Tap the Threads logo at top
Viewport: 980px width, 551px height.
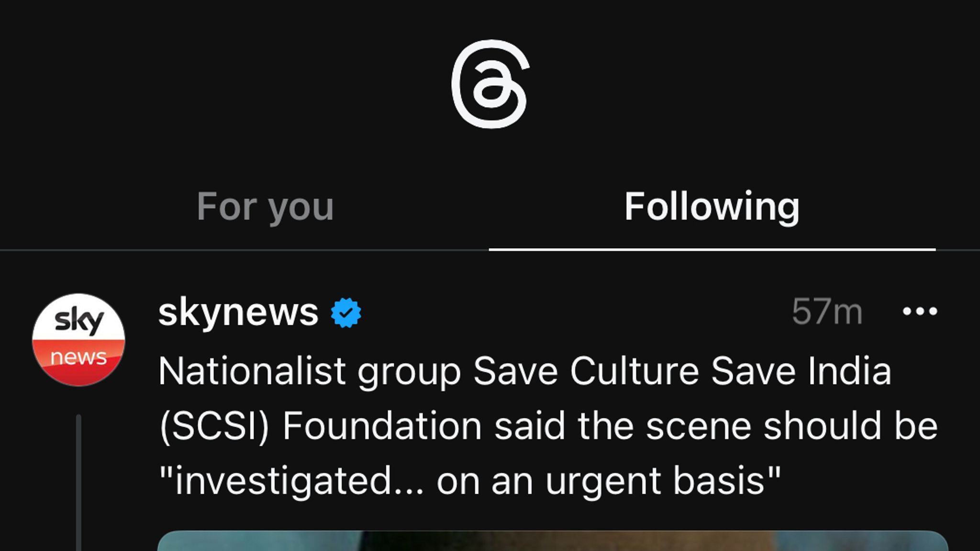coord(490,84)
